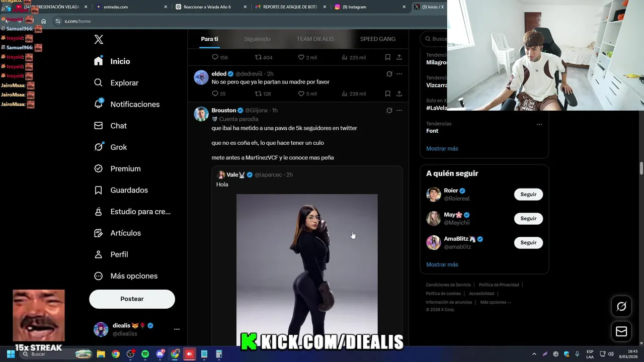The height and width of the screenshot is (362, 644).
Task: Open Grok action on Brouston's post
Action: click(x=389, y=111)
